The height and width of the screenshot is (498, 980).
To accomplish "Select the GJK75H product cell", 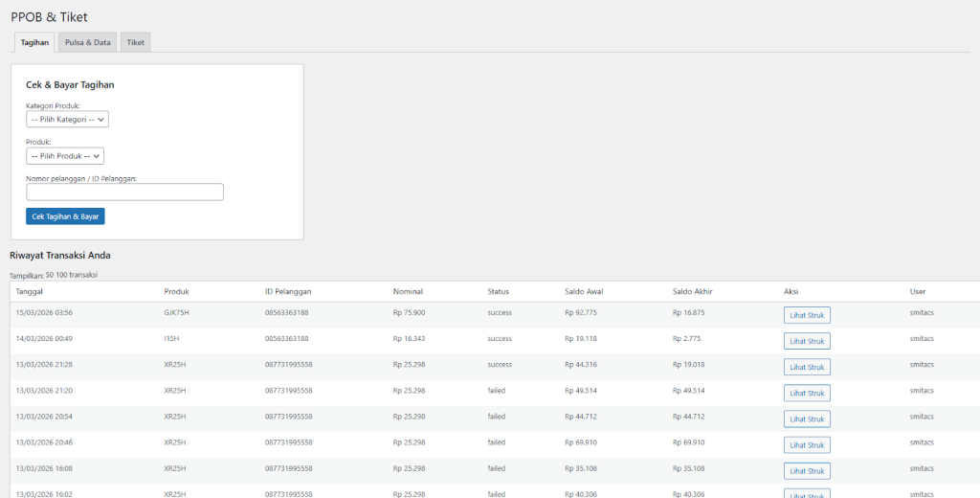I will (x=177, y=312).
